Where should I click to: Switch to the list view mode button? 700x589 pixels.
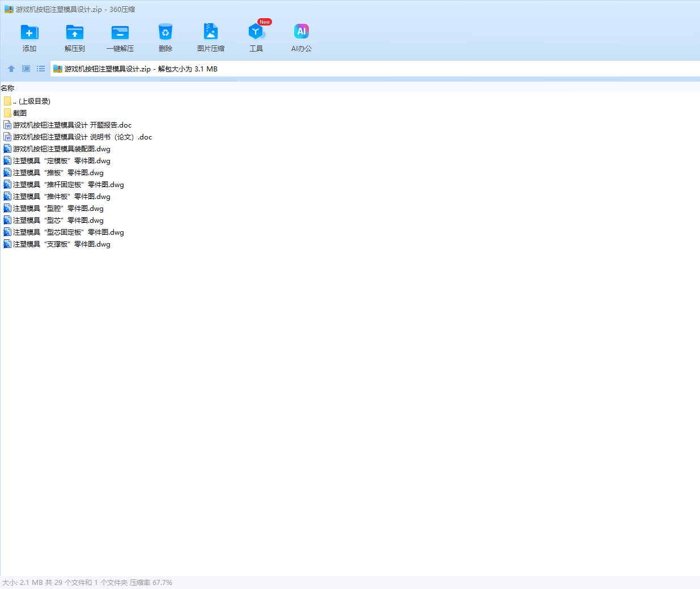41,69
